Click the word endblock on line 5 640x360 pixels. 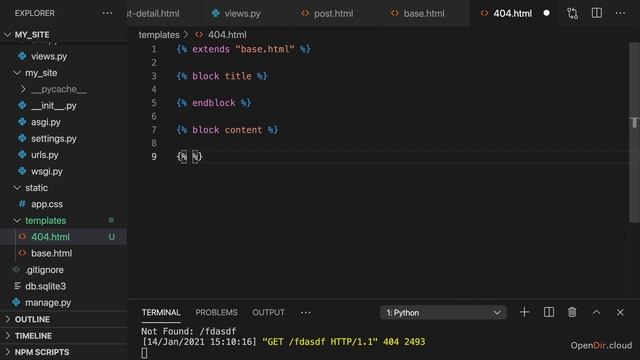pyautogui.click(x=214, y=103)
